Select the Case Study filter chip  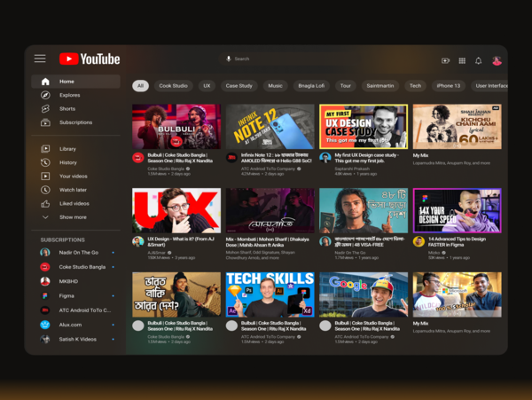point(239,86)
